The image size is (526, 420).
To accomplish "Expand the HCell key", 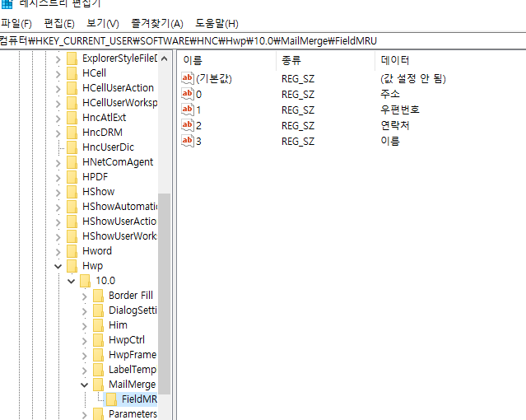I will pyautogui.click(x=58, y=74).
